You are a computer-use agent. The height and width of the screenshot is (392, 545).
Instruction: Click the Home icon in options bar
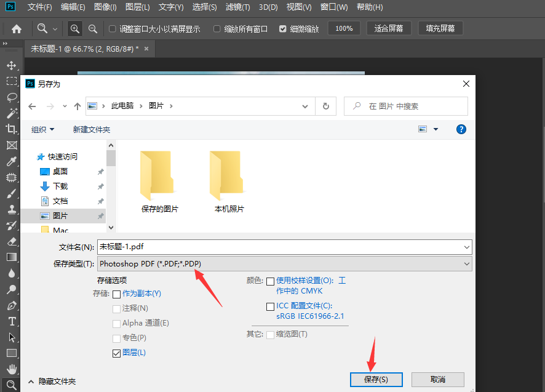click(x=17, y=29)
